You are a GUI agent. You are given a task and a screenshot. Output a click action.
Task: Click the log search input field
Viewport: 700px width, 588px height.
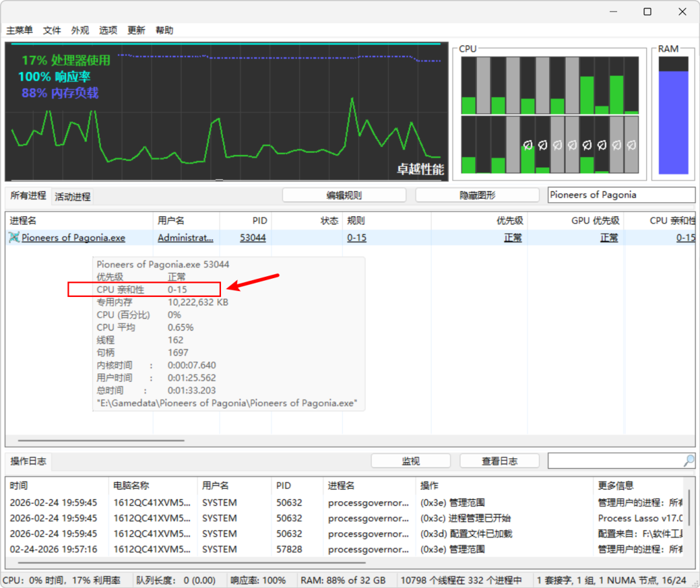615,461
